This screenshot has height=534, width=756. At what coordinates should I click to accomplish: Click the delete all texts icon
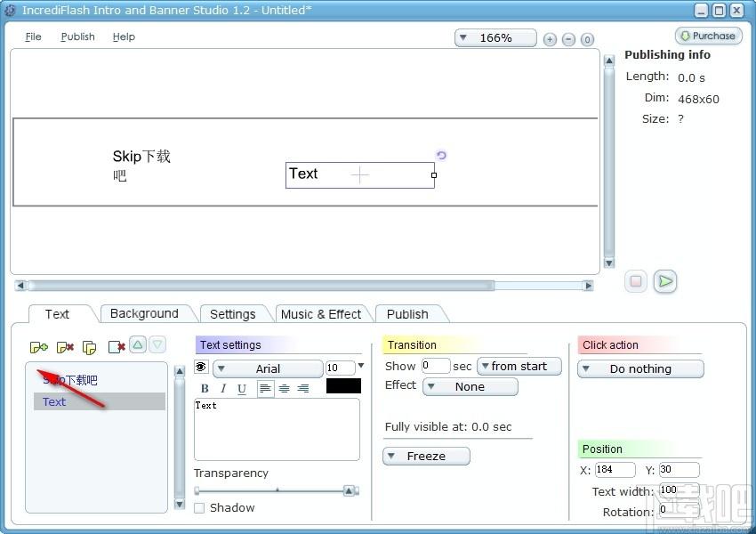click(x=117, y=347)
